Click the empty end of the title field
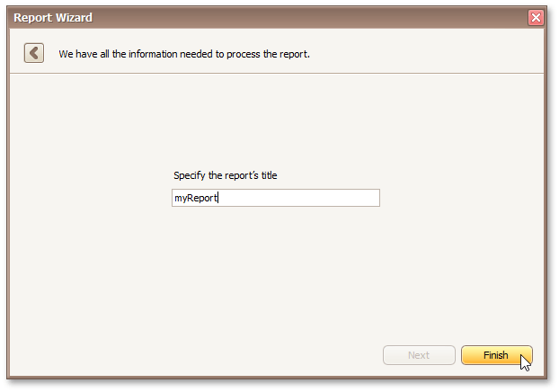Viewport: 559px width, 392px height. point(315,198)
